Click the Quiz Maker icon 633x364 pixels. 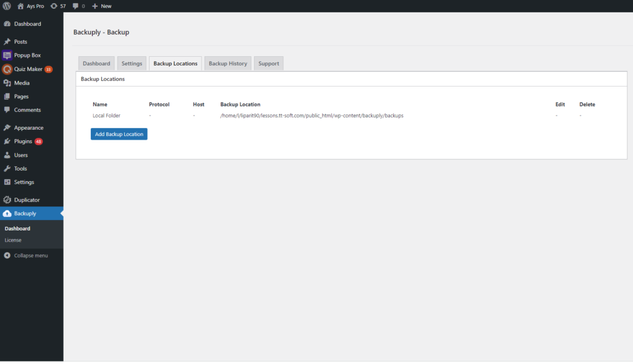[x=7, y=69]
